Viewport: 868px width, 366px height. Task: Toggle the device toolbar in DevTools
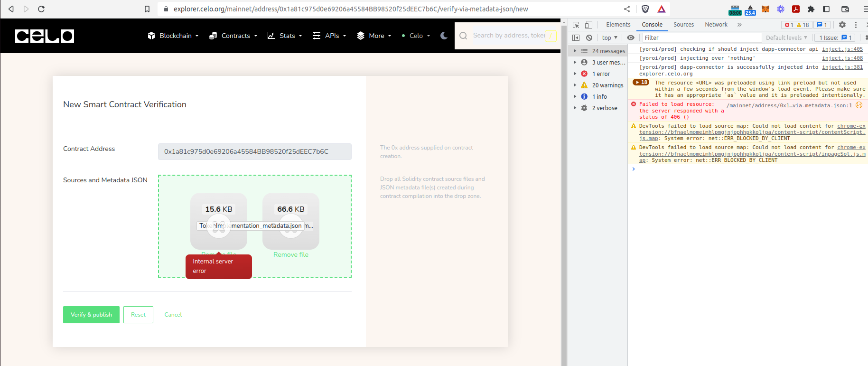click(x=588, y=25)
